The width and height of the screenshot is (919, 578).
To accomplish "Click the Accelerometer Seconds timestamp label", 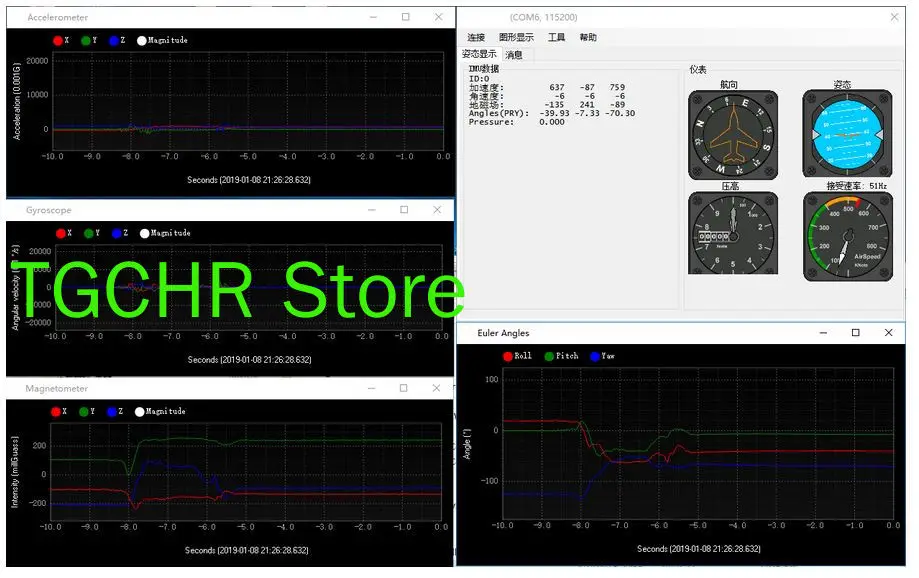I will tap(249, 180).
